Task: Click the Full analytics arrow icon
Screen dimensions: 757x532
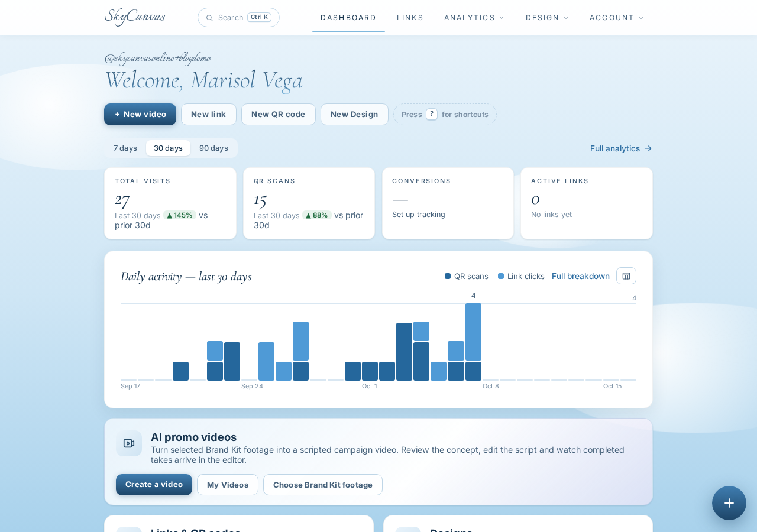Action: [x=648, y=148]
